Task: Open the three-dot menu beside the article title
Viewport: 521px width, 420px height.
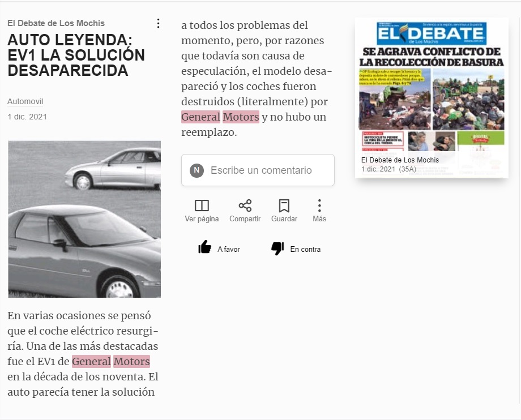Action: [x=158, y=23]
